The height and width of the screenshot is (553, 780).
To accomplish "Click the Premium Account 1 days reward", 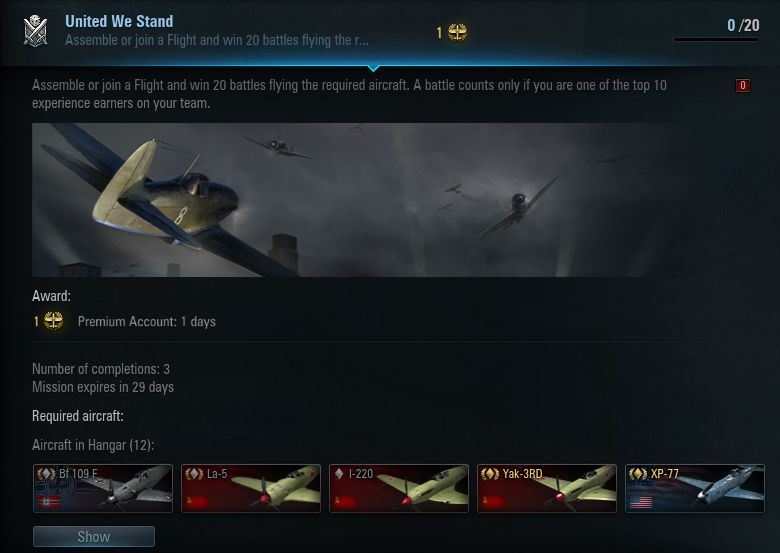I will (147, 322).
